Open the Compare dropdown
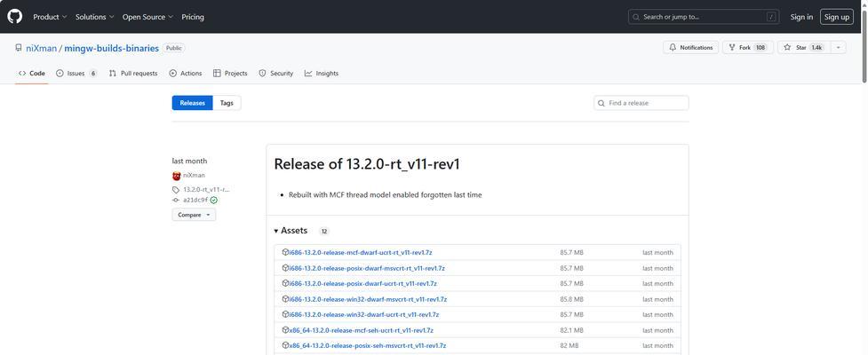The image size is (868, 355). pos(194,215)
